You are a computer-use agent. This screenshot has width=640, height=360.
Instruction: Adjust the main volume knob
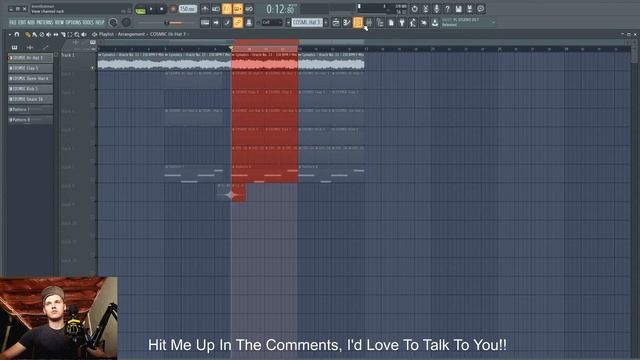tap(113, 22)
